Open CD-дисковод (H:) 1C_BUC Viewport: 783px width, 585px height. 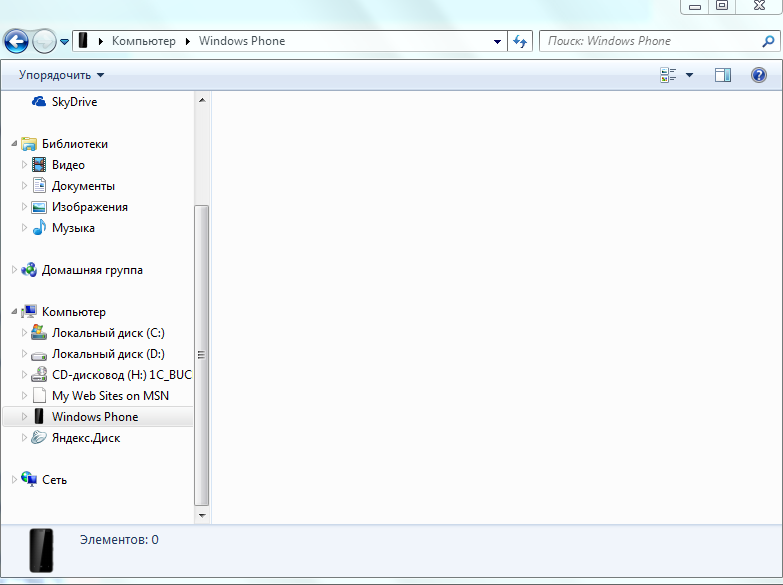point(122,375)
